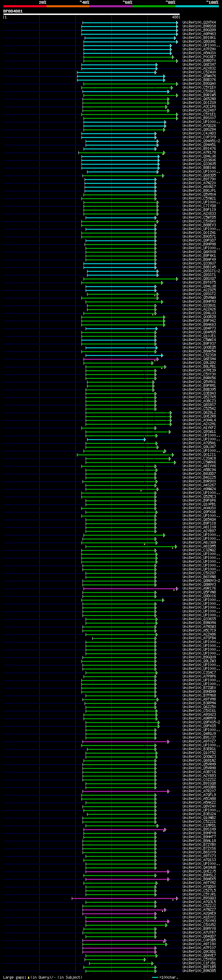Click the UniRef100_B9SIH9 label

pos(199,829)
